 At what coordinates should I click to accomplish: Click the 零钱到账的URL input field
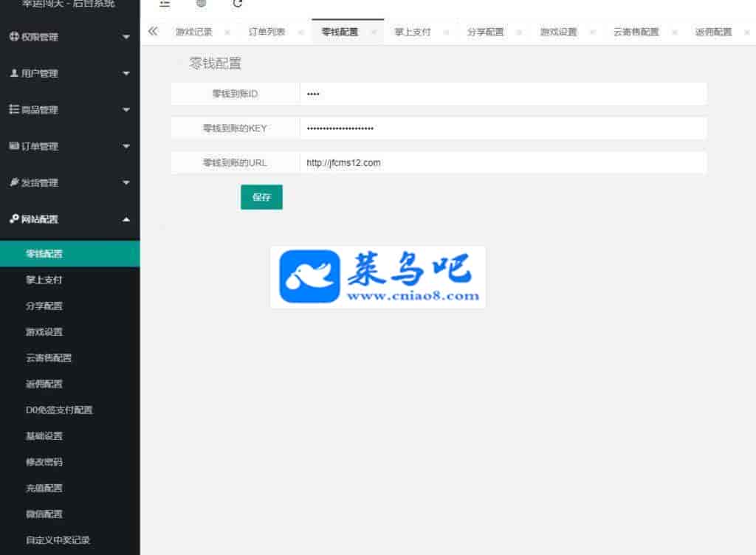503,162
